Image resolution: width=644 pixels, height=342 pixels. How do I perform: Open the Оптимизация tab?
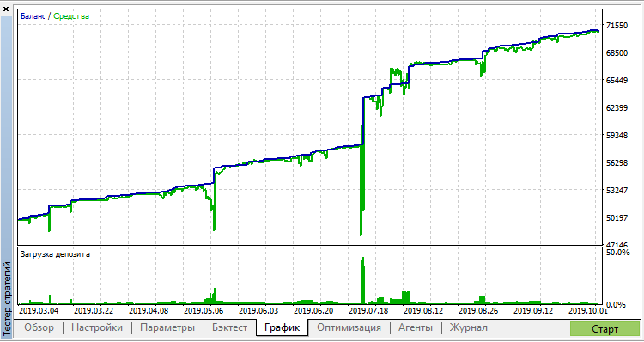pyautogui.click(x=349, y=328)
